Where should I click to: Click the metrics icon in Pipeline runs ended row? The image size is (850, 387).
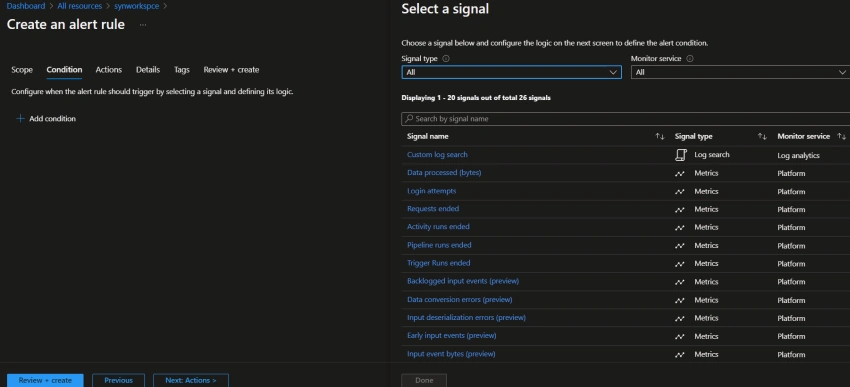680,246
